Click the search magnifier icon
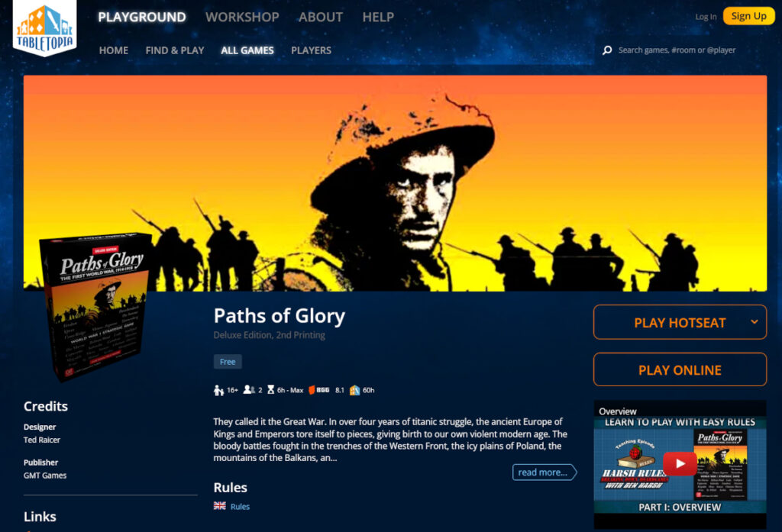The image size is (782, 532). (607, 50)
